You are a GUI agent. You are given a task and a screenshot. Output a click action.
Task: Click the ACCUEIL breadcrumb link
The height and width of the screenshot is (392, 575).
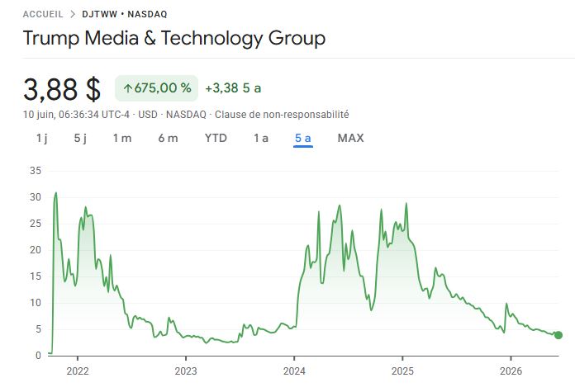43,14
